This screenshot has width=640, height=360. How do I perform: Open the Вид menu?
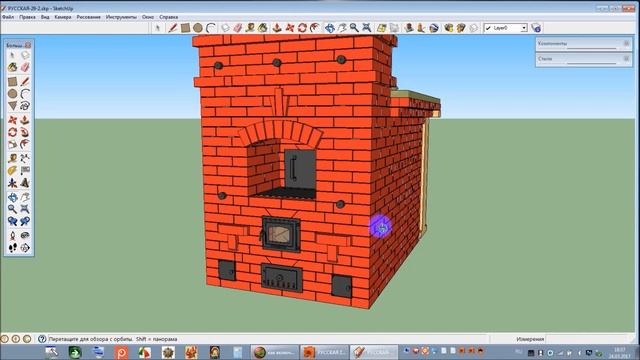(45, 17)
